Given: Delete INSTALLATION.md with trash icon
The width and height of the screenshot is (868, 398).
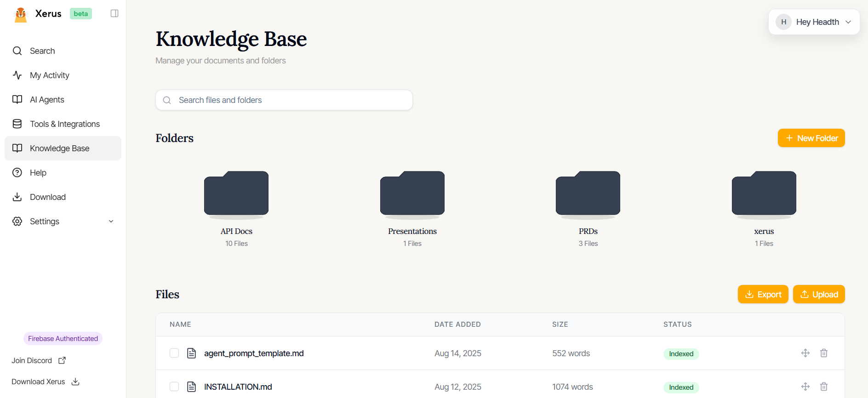Looking at the screenshot, I should tap(824, 387).
